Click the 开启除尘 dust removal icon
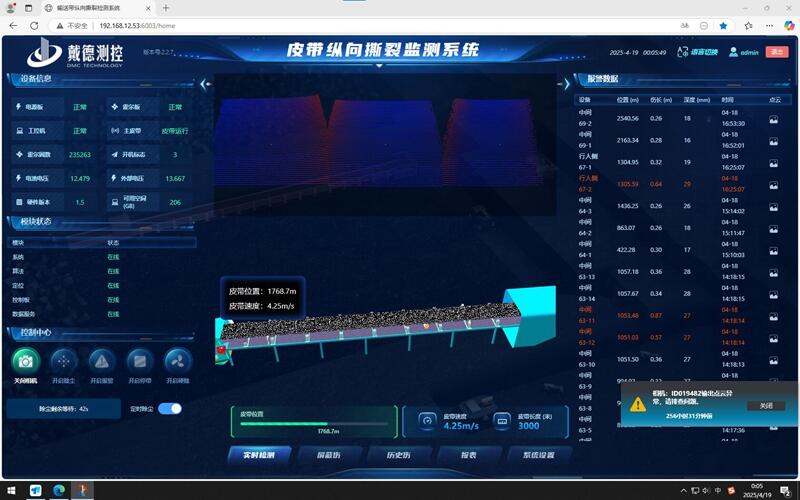Image resolution: width=800 pixels, height=500 pixels. pyautogui.click(x=64, y=360)
